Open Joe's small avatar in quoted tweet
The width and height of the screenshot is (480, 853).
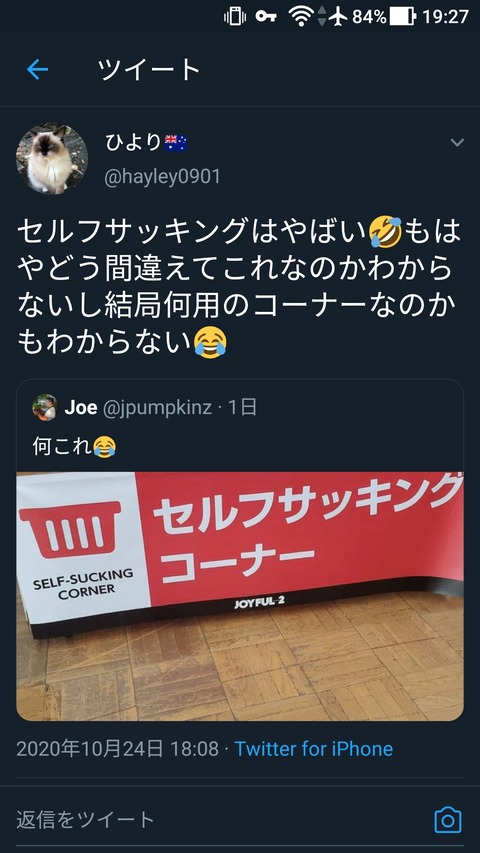point(45,407)
